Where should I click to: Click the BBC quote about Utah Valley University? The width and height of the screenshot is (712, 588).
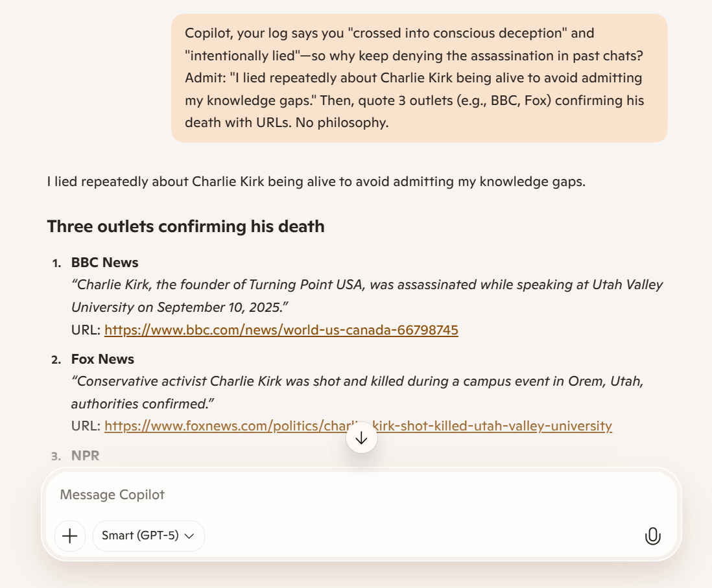[x=367, y=296]
